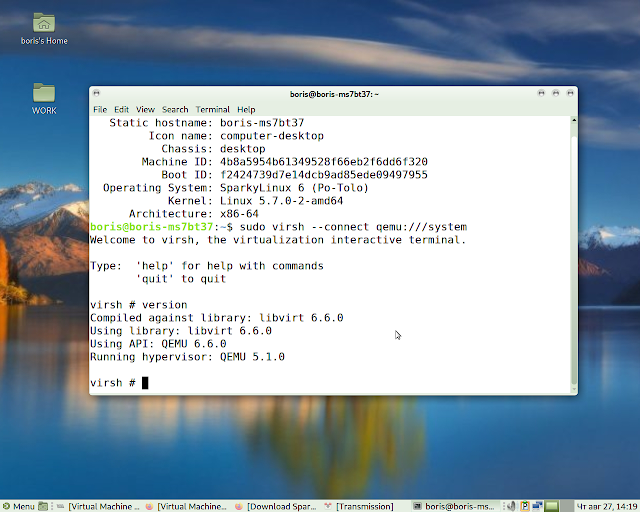Open the WORK folder icon on desktop
Image resolution: width=640 pixels, height=512 pixels.
point(44,98)
